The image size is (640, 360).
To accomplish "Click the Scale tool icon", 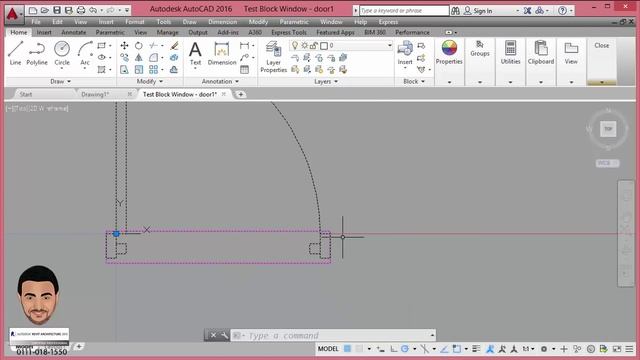I will click(139, 70).
